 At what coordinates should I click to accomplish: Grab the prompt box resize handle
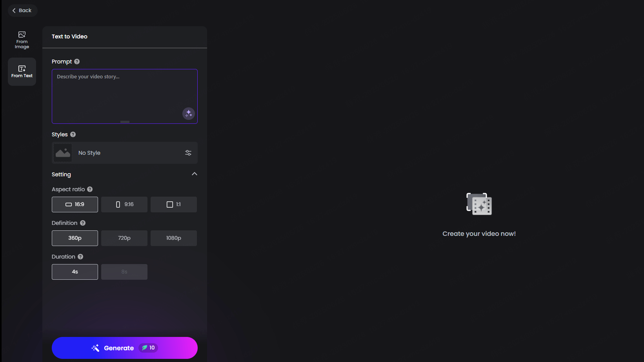[125, 122]
